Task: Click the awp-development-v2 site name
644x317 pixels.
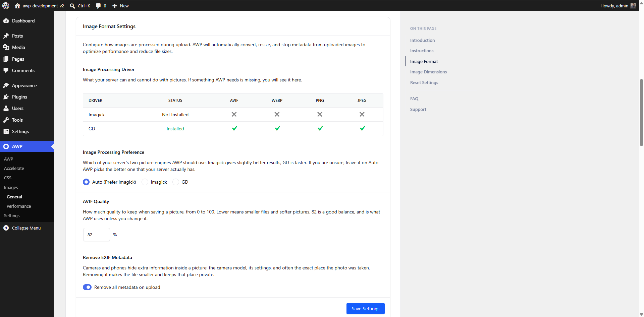Action: click(43, 6)
